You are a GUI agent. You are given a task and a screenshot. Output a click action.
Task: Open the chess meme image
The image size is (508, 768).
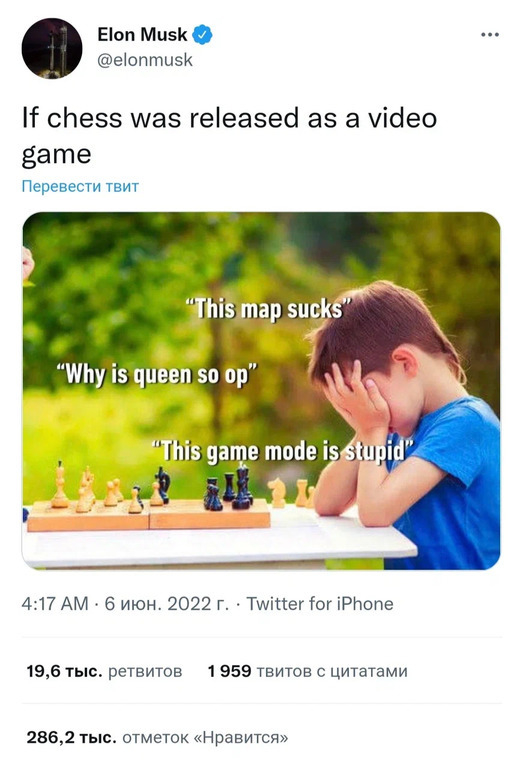pos(261,390)
